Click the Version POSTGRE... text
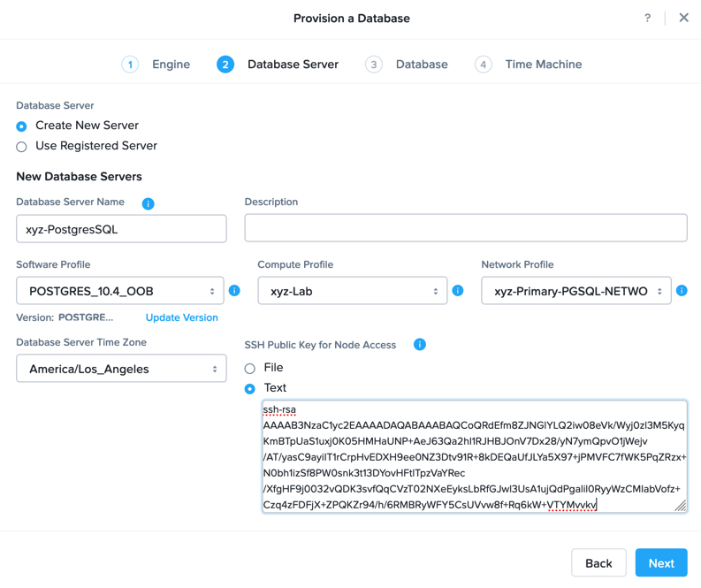This screenshot has width=701, height=588. [x=65, y=317]
